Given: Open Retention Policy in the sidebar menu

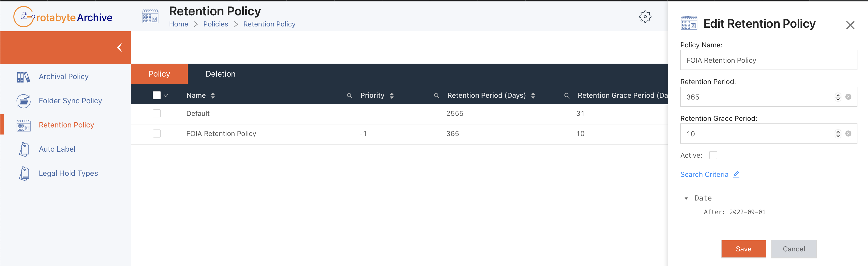Looking at the screenshot, I should point(66,125).
